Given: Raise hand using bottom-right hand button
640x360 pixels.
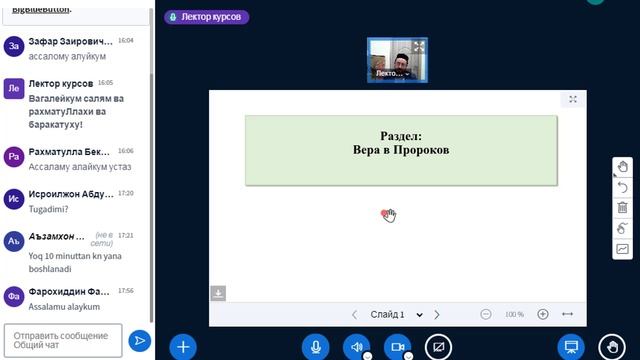Looking at the screenshot, I should 612,347.
